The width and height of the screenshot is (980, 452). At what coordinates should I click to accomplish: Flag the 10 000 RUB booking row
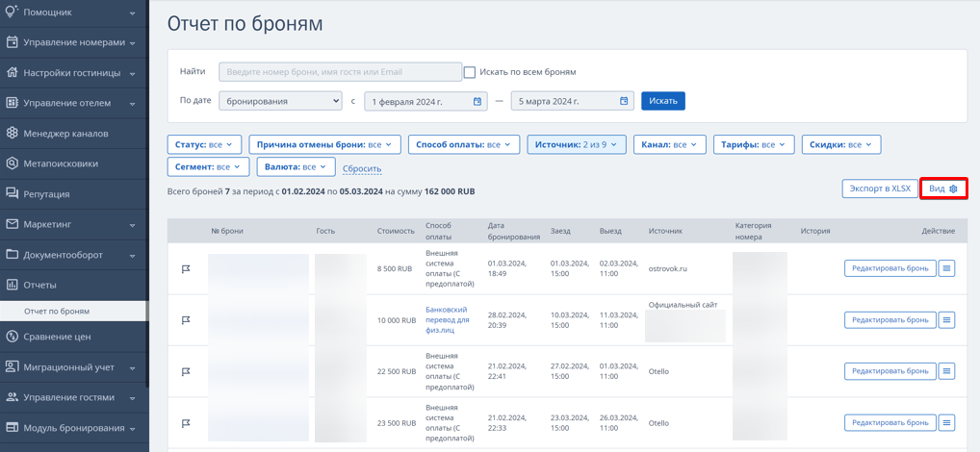(x=186, y=319)
